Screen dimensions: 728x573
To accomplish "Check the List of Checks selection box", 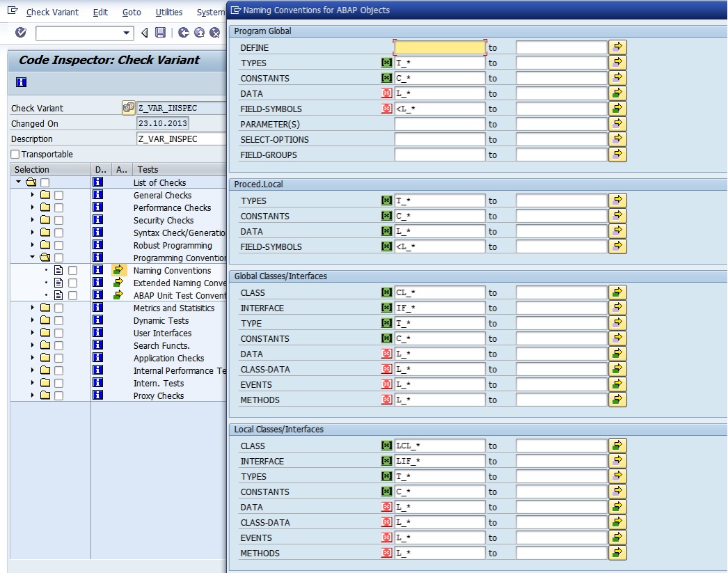I will [45, 182].
